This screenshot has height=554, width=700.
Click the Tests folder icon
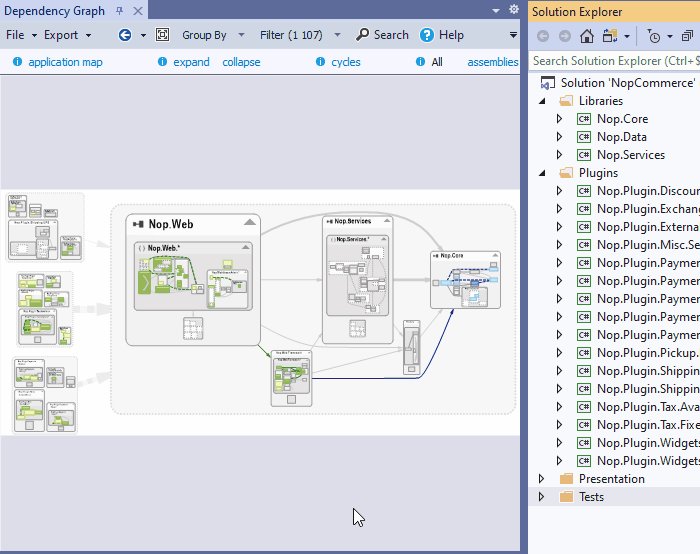[566, 497]
